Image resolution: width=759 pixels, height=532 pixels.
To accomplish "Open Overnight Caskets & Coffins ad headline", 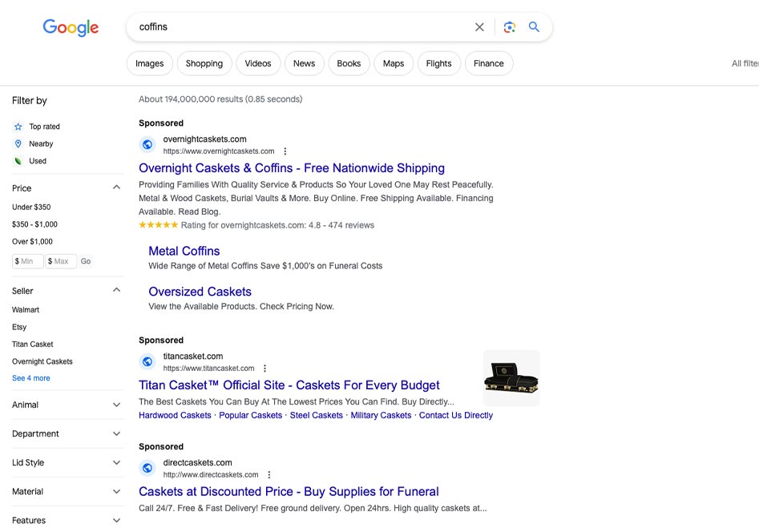I will point(292,168).
